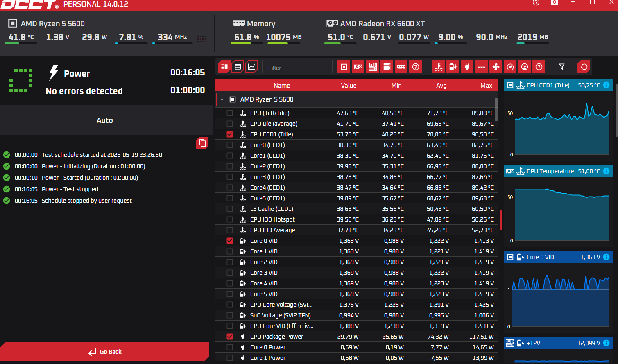Select the Core 0 VID voltage graph
Viewport: 618px width, 364px height.
tap(558, 291)
